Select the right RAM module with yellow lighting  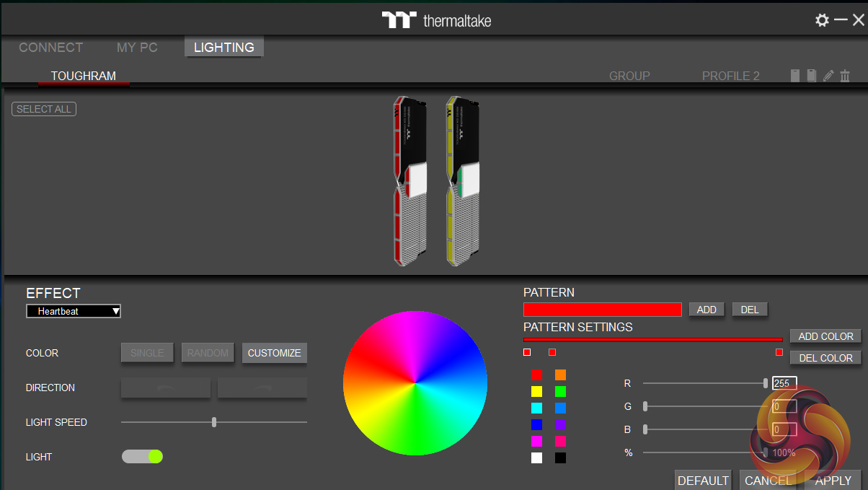click(463, 181)
